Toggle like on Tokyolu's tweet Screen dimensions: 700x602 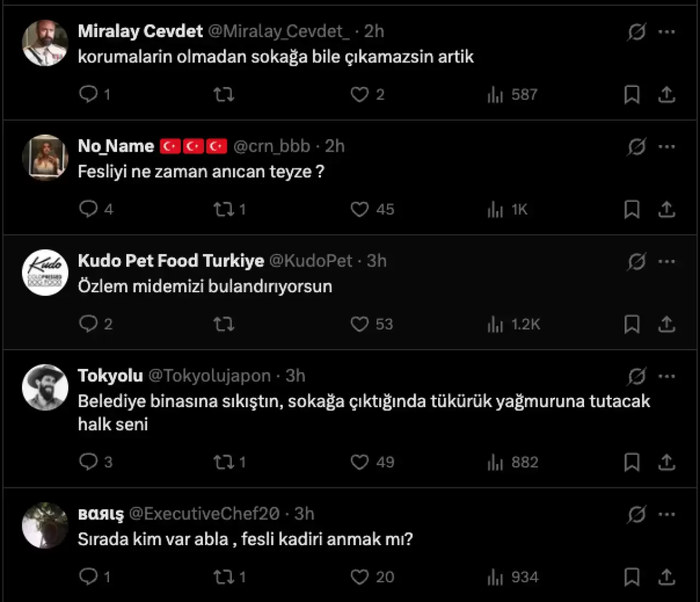[x=359, y=462]
